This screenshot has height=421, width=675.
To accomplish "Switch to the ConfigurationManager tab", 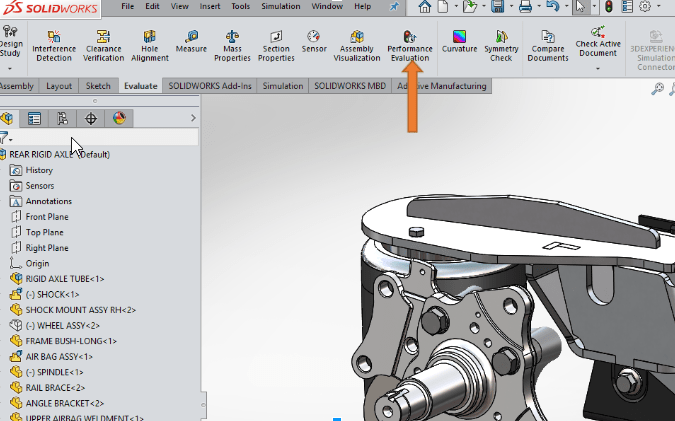I will (x=62, y=118).
